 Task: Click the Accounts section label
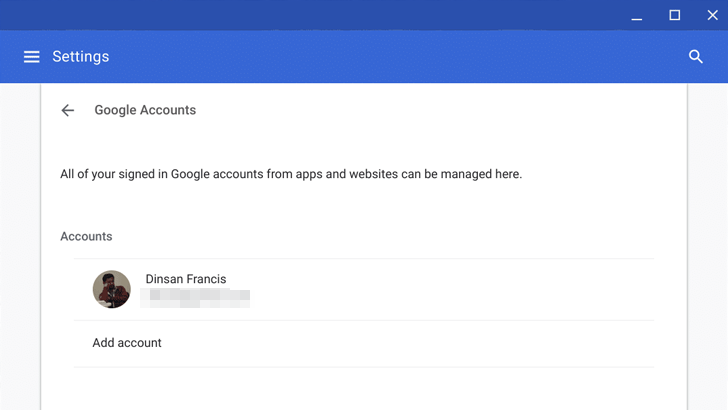click(86, 236)
